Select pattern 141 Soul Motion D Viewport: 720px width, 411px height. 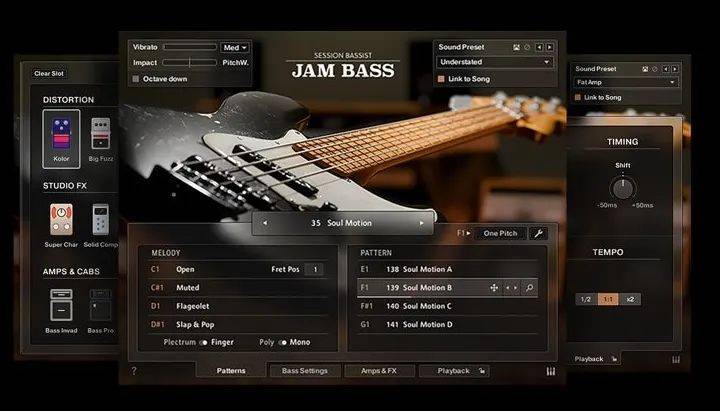coord(447,325)
